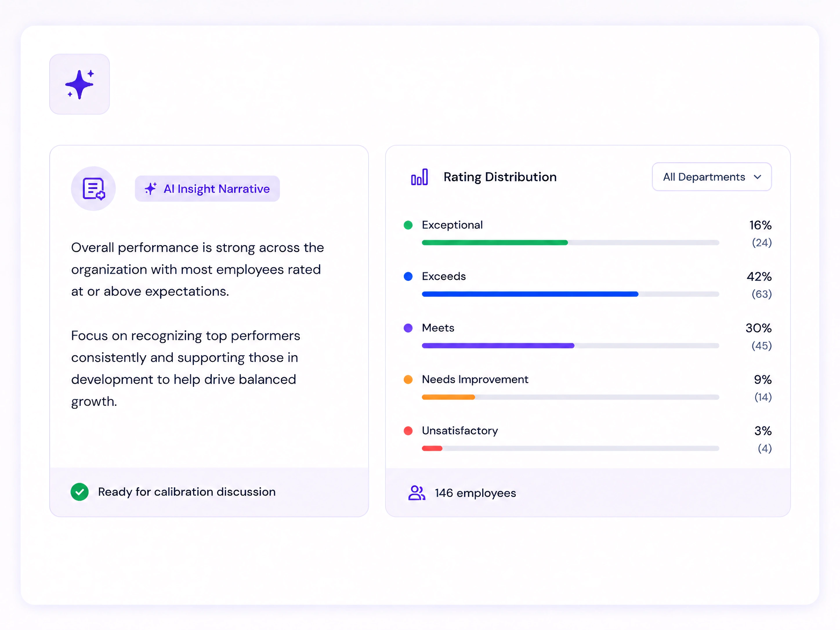Click the Exceeds label
This screenshot has height=630, width=840.
(x=443, y=276)
